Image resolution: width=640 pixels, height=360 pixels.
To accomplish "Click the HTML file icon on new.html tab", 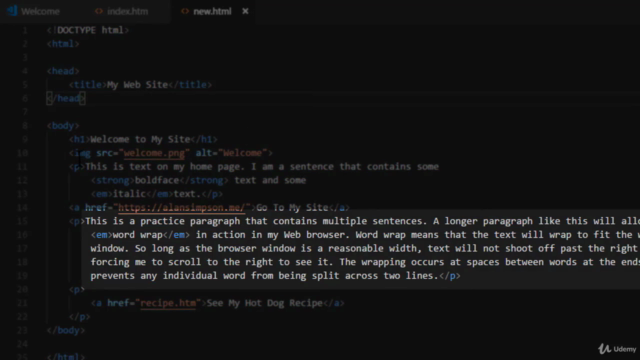I will 185,11.
